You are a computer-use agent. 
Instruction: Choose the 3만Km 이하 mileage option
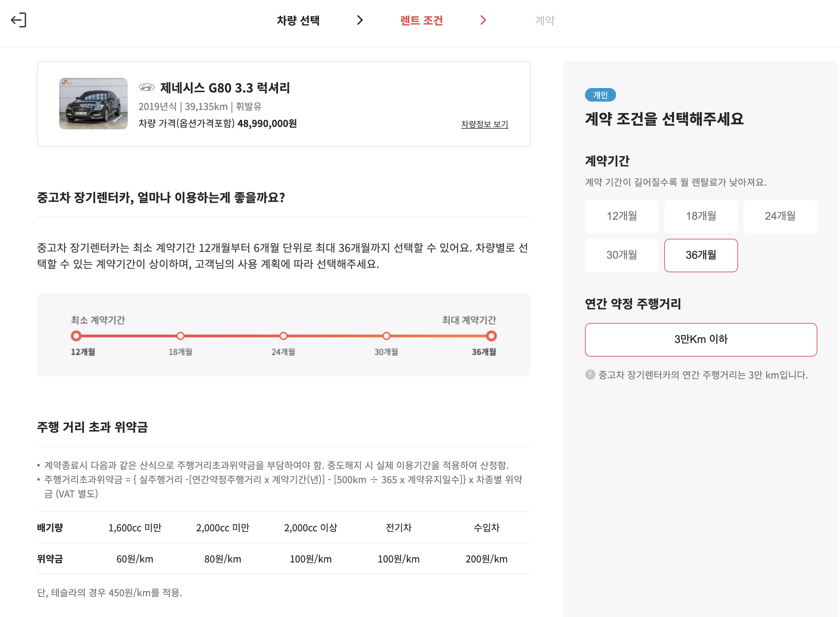[701, 340]
